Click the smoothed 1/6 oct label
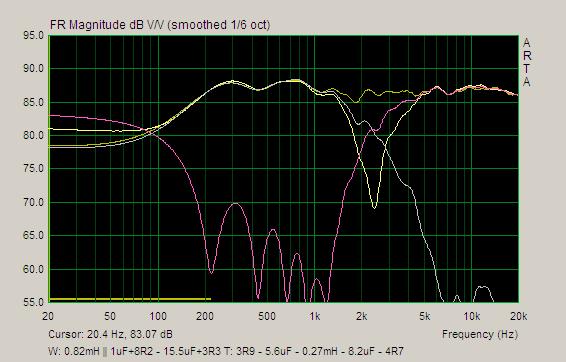Viewport: 566px width, 362px height. pos(219,25)
